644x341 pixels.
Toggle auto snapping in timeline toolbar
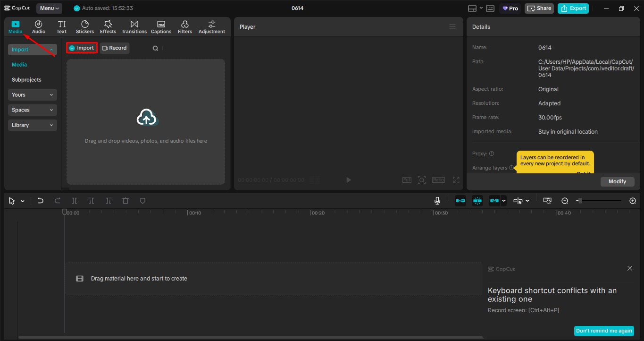[477, 200]
